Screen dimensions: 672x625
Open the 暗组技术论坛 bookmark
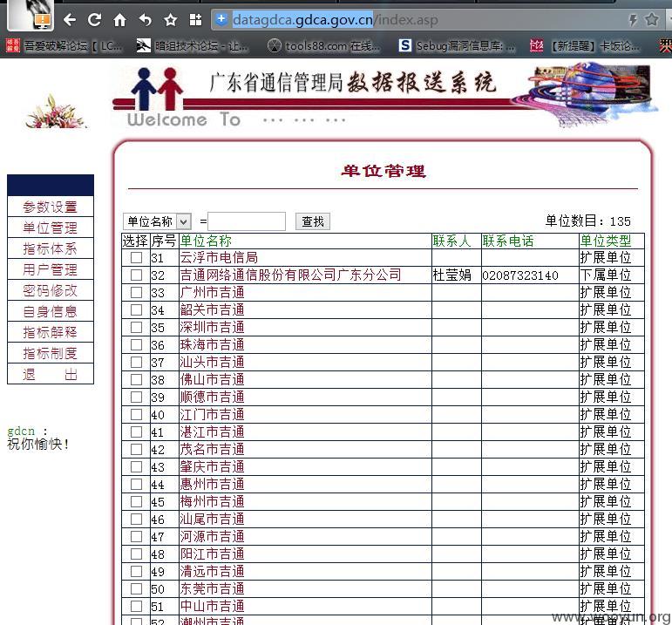click(x=192, y=45)
